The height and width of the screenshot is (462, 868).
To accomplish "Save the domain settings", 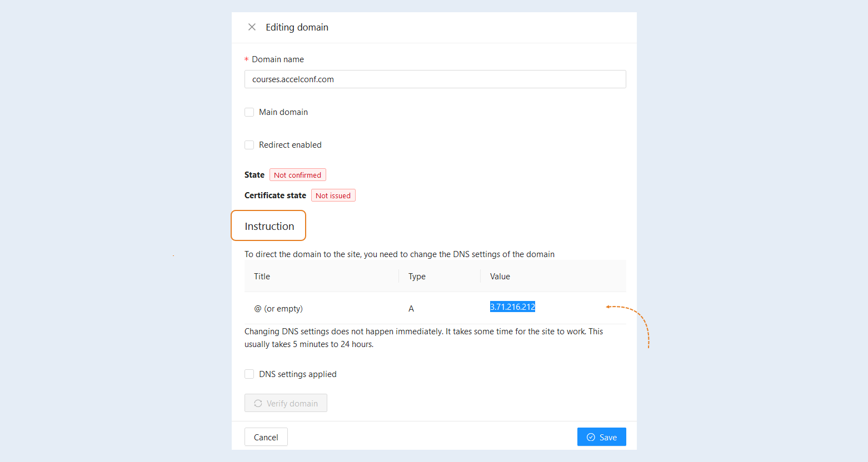I will (602, 437).
